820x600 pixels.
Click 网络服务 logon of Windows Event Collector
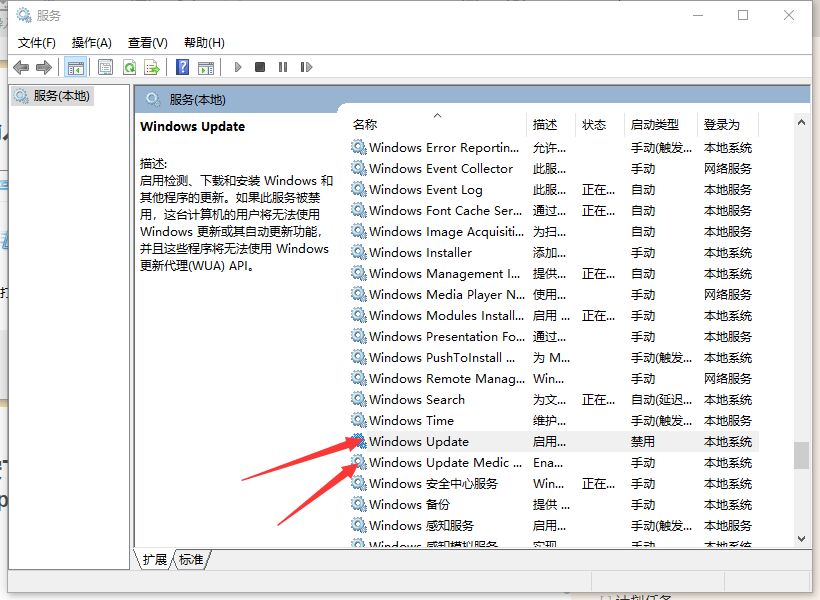pos(727,168)
